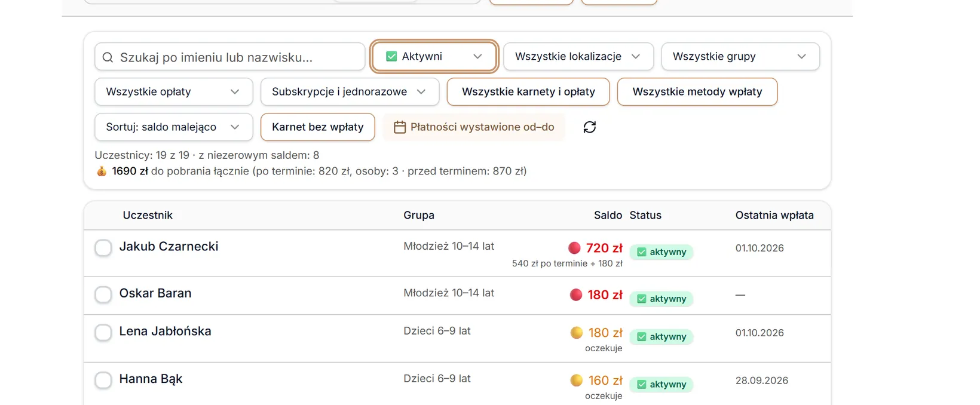Screen dimensions: 980x405
Task: Click Hanna's Dzieci 6–9 lat group
Action: pyautogui.click(x=437, y=379)
